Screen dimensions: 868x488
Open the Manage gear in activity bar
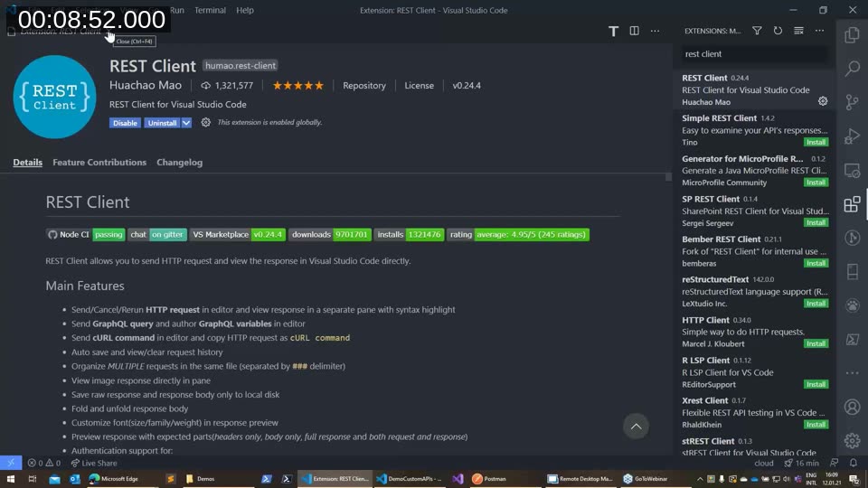852,440
